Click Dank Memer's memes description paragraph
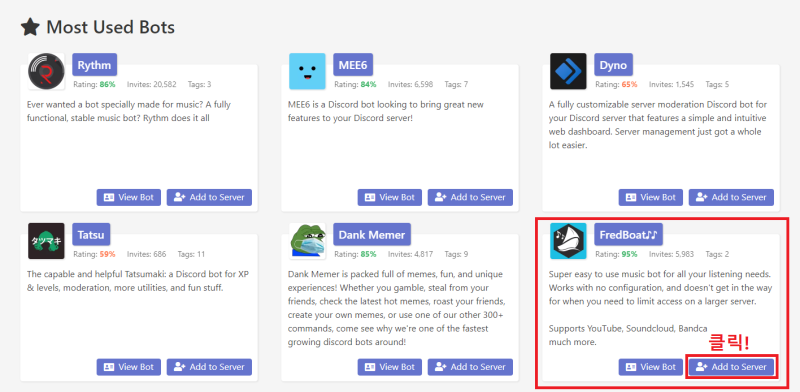Image resolution: width=800 pixels, height=392 pixels. coord(396,308)
